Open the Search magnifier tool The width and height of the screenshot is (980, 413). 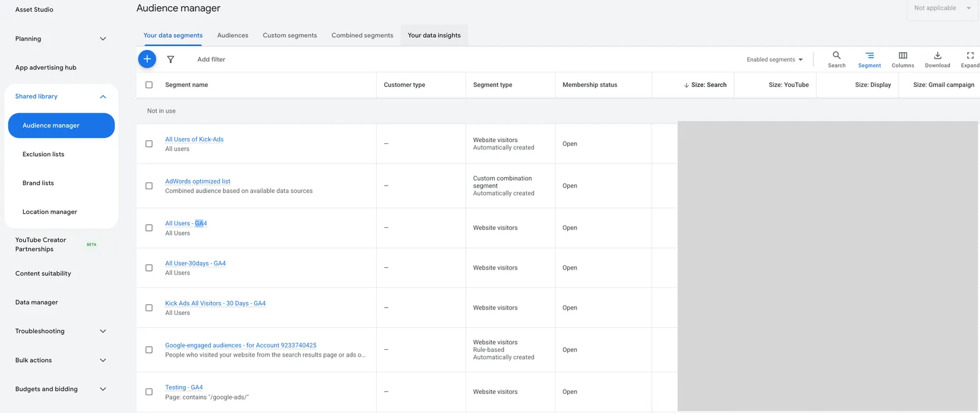click(837, 59)
